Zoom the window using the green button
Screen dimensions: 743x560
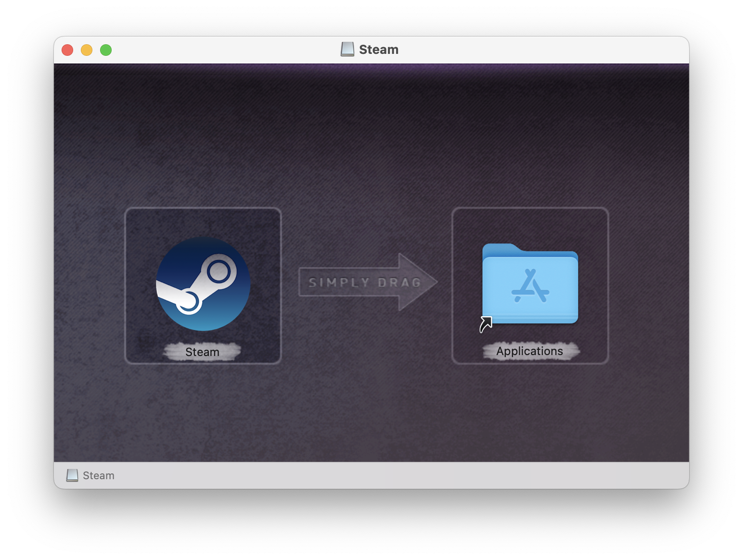coord(106,50)
